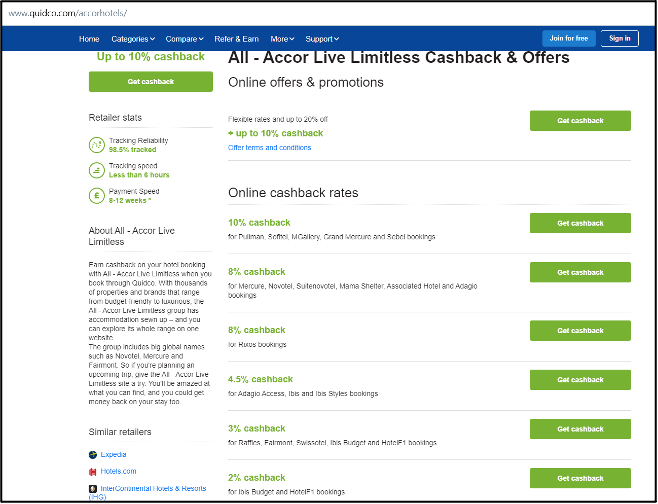
Task: Get cashback for 8% Rixos bookings
Action: [x=580, y=331]
